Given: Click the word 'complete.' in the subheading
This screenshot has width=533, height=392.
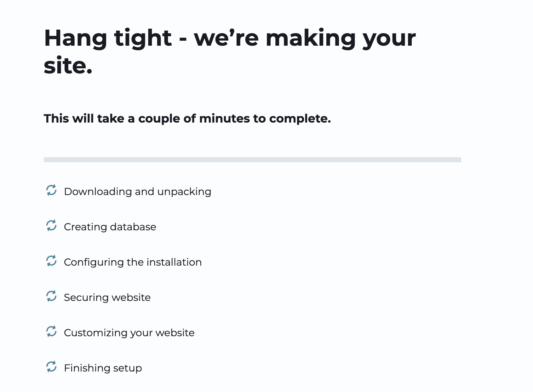Looking at the screenshot, I should pos(300,119).
